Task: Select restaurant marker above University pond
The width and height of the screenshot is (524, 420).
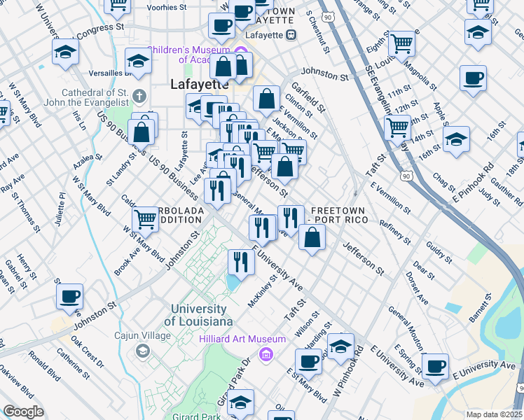Action: pos(242,263)
